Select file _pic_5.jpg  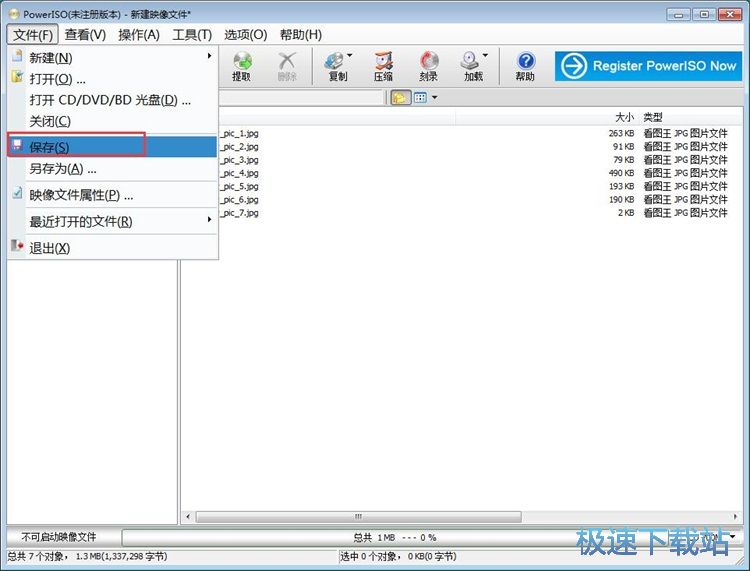pyautogui.click(x=239, y=187)
